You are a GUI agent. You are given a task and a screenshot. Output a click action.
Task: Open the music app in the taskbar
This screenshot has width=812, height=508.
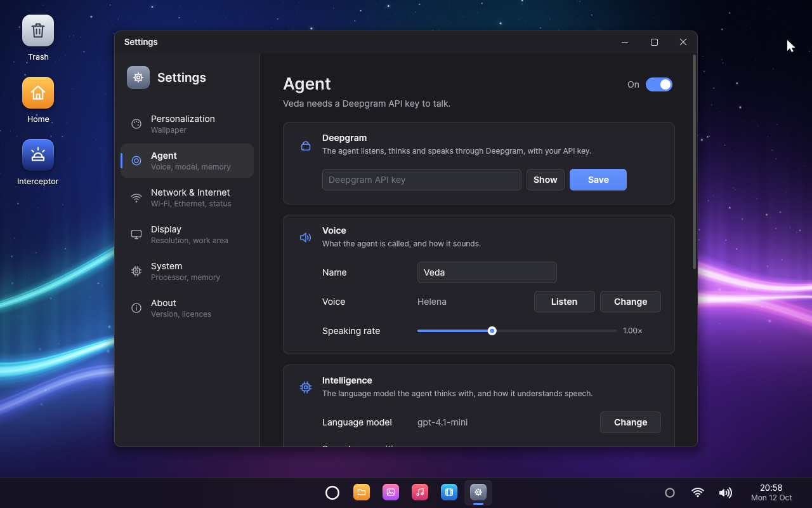(420, 492)
